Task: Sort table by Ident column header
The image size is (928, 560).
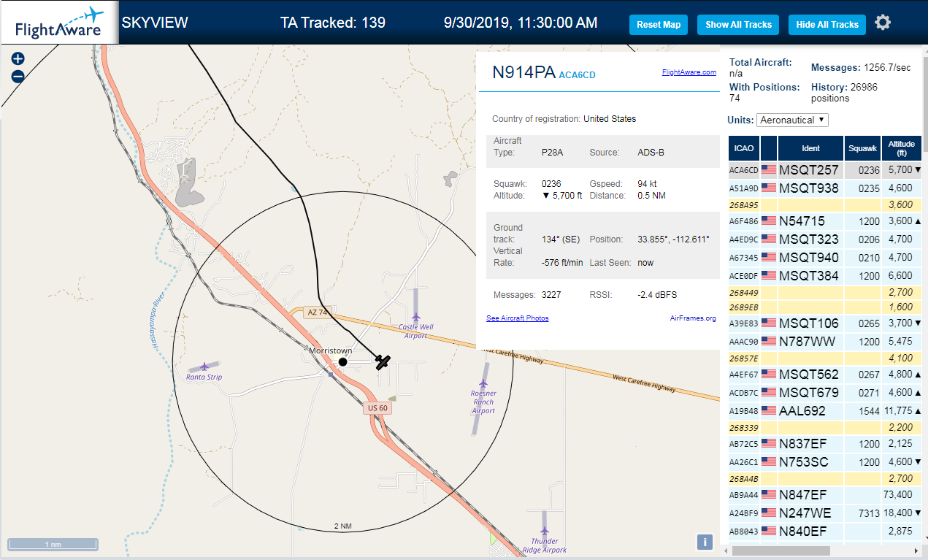Action: coord(810,148)
